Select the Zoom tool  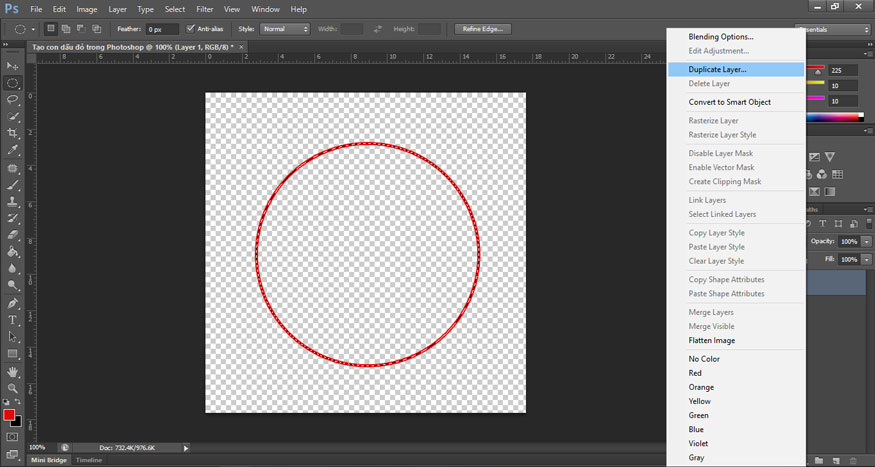click(12, 388)
